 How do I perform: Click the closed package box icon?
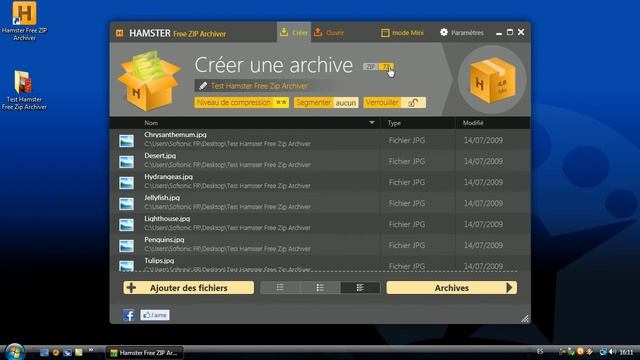pos(492,80)
